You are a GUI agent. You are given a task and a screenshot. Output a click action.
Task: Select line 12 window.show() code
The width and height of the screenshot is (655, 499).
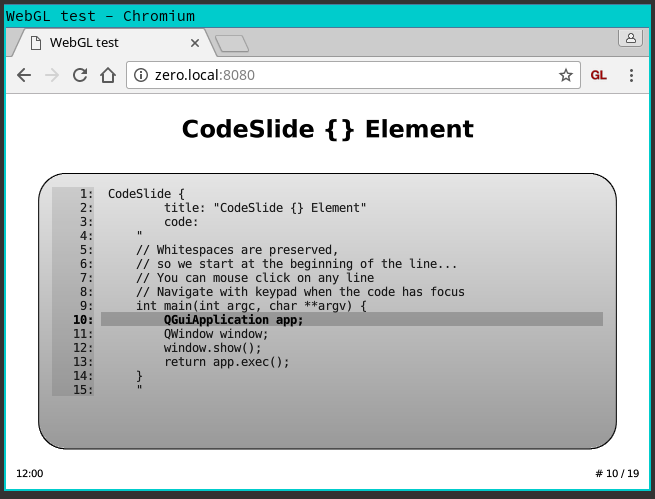click(212, 348)
